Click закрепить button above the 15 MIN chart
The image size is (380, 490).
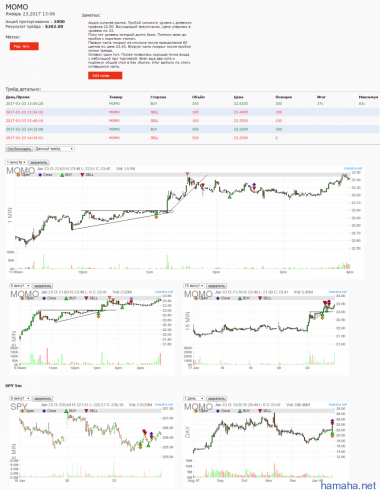click(216, 286)
